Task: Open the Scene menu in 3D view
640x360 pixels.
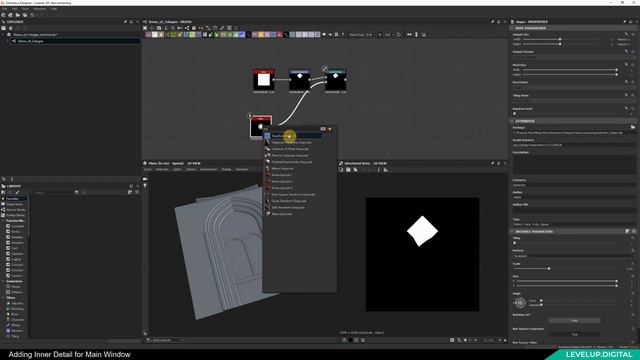Action: pos(148,169)
